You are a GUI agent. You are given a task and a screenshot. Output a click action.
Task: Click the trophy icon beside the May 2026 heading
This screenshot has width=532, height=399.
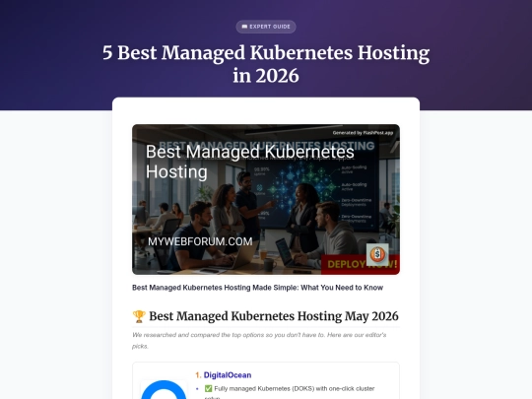tap(139, 316)
